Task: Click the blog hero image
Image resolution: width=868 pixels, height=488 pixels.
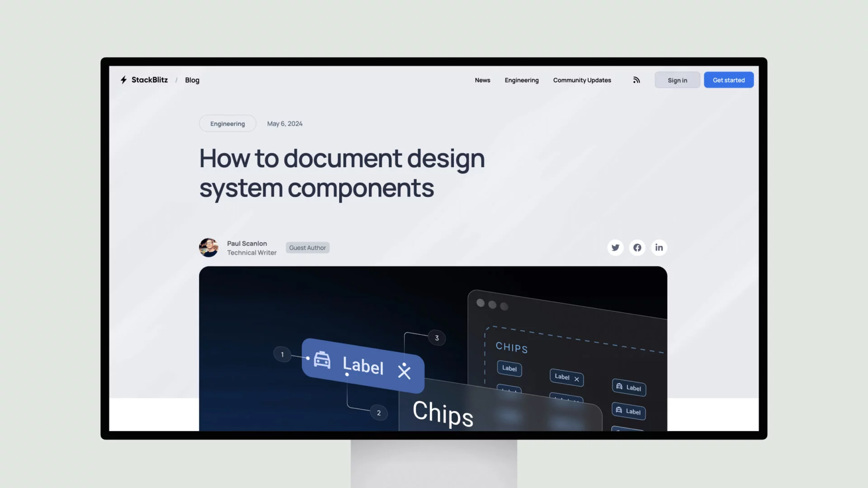Action: pos(434,349)
